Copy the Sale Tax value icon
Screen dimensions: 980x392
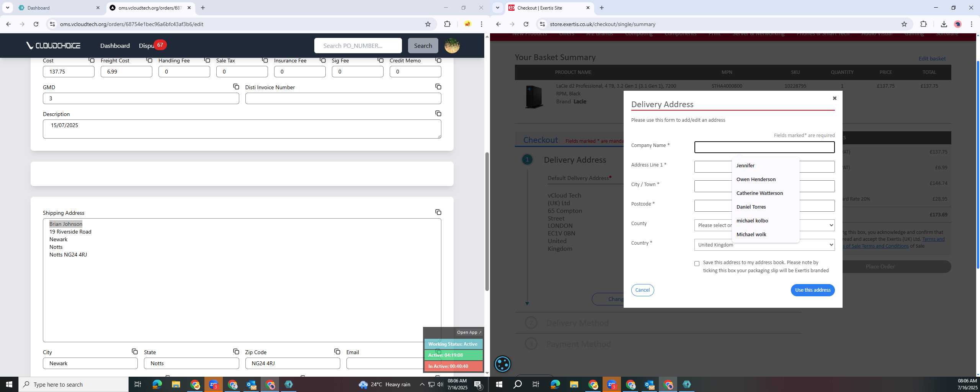[265, 60]
